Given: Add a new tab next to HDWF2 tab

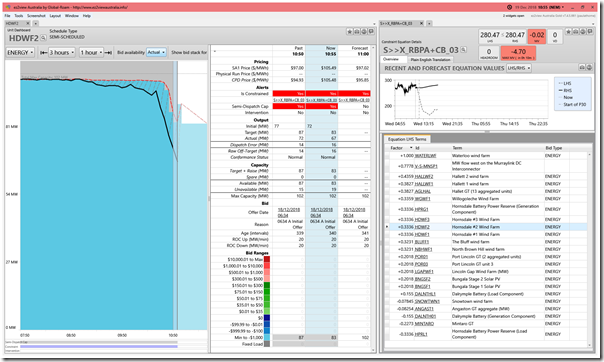Looking at the screenshot, I should coord(35,23).
